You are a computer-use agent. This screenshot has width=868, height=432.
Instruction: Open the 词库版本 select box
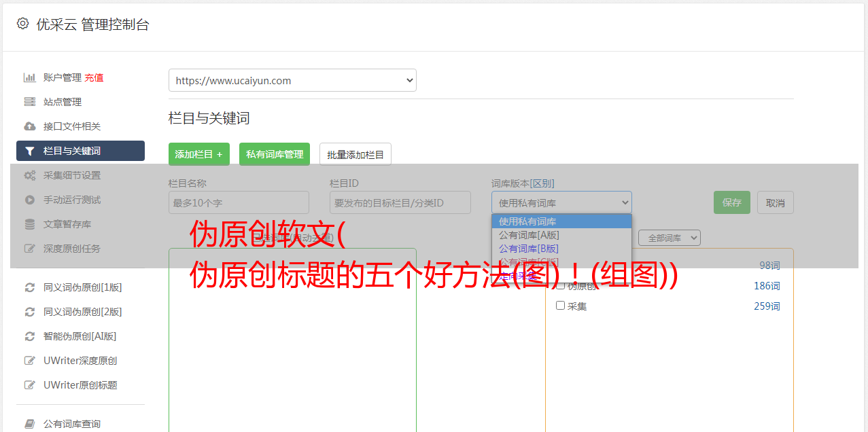click(561, 202)
